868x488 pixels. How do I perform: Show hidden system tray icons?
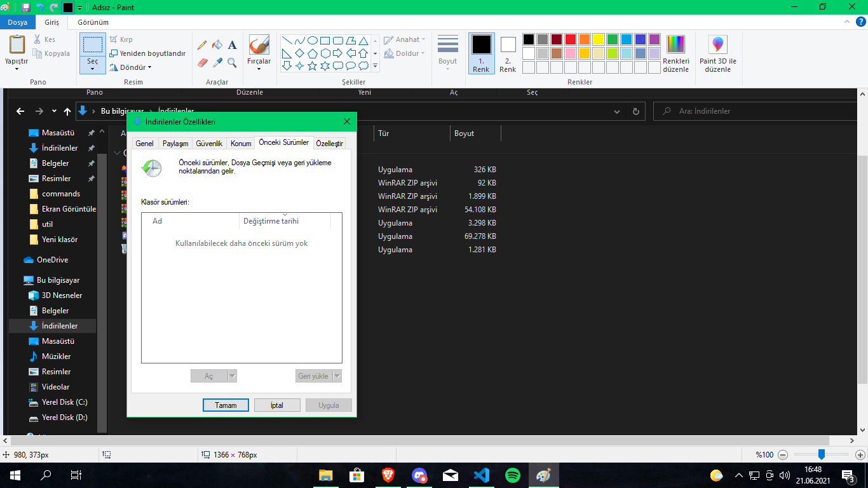738,475
